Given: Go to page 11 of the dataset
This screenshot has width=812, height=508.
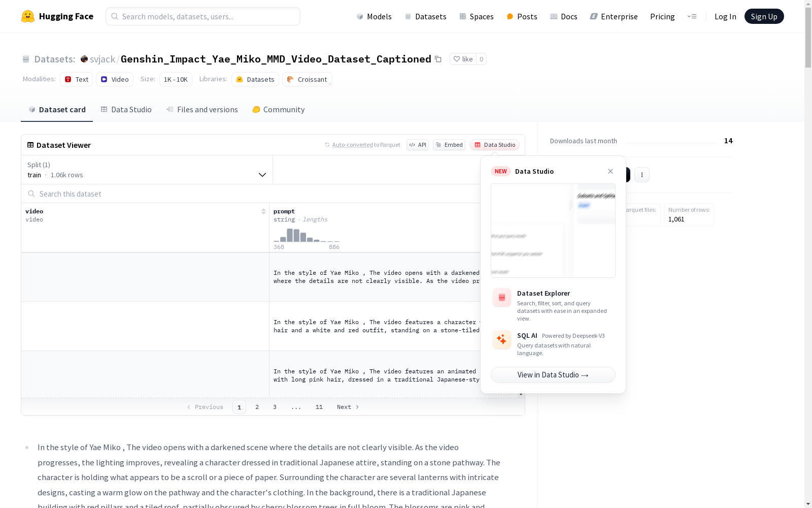Looking at the screenshot, I should [x=319, y=407].
